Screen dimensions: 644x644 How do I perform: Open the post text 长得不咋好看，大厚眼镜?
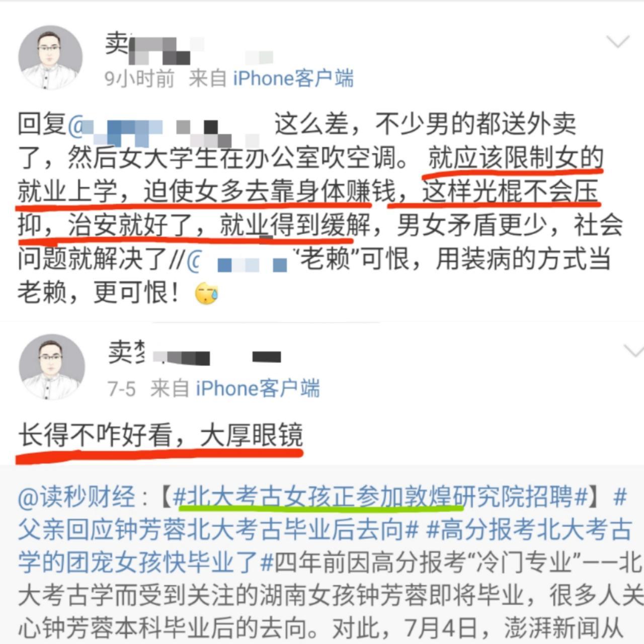pos(160,436)
